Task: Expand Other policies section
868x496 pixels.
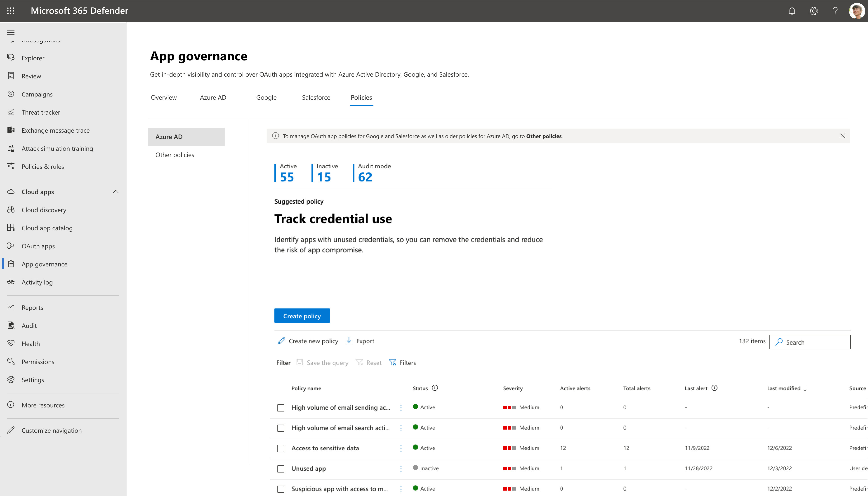Action: (175, 154)
